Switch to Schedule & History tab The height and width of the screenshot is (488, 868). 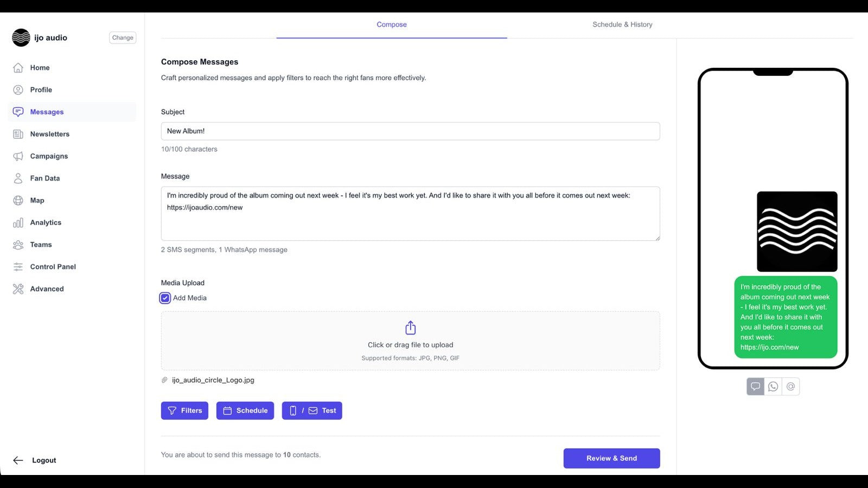coord(622,24)
